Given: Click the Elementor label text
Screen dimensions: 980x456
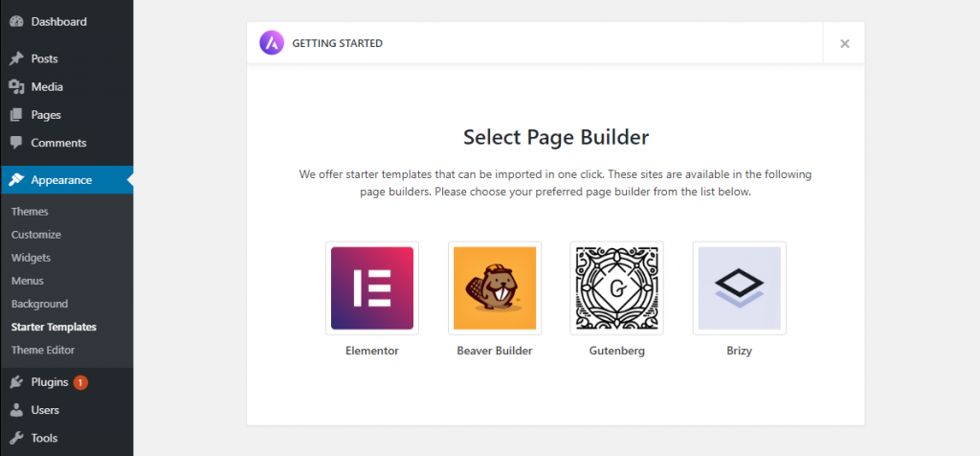Looking at the screenshot, I should 372,351.
